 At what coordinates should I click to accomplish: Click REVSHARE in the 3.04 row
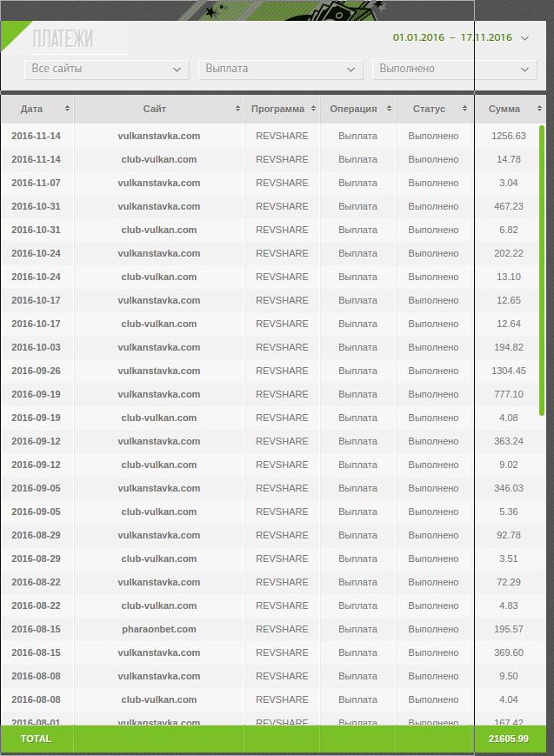282,184
